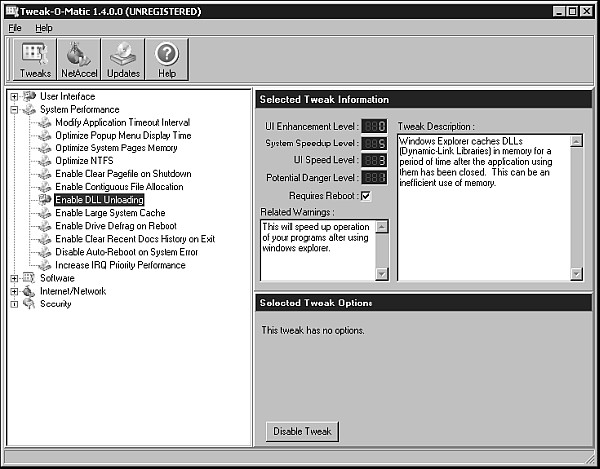Screen dimensions: 600x469
Task: Click the Internet/Network category icon
Action: (28, 292)
